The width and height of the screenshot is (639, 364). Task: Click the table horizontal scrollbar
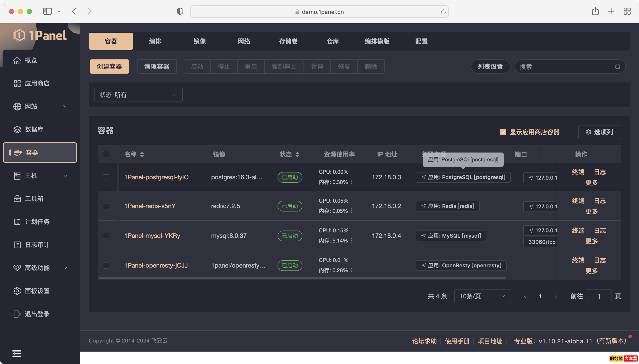[302, 278]
